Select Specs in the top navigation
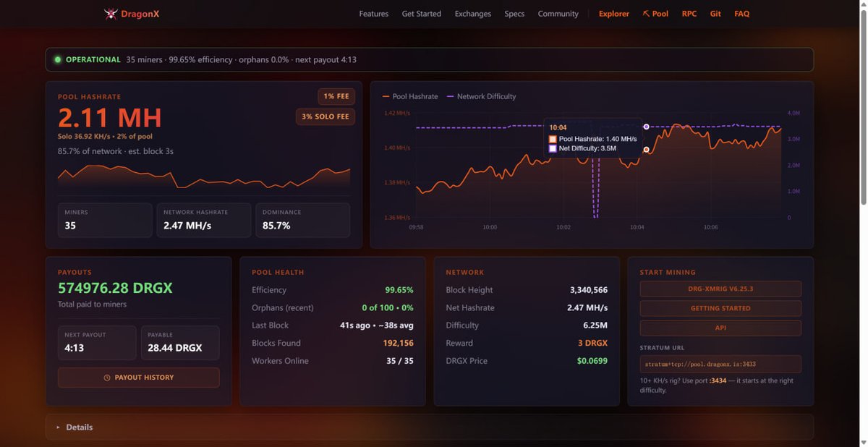 (514, 14)
